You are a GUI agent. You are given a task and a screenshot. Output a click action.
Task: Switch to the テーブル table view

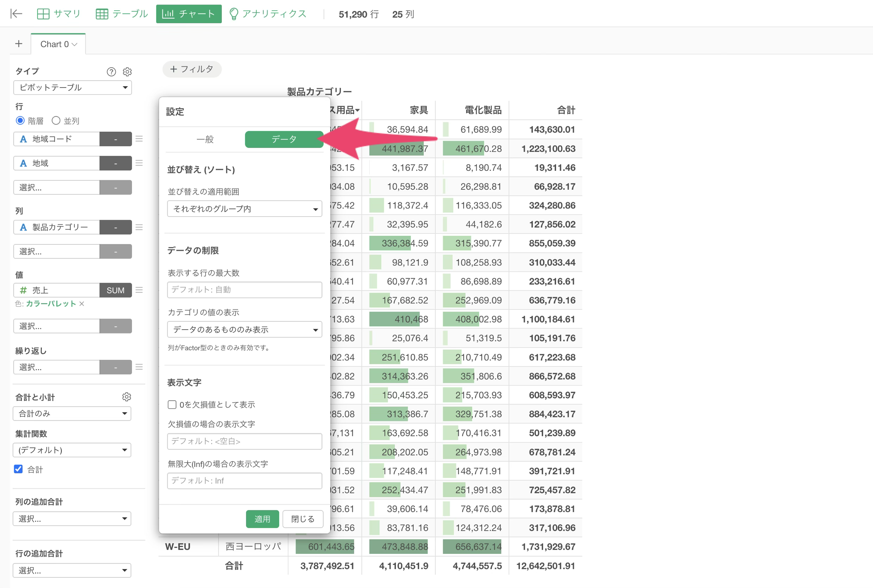[x=122, y=14]
